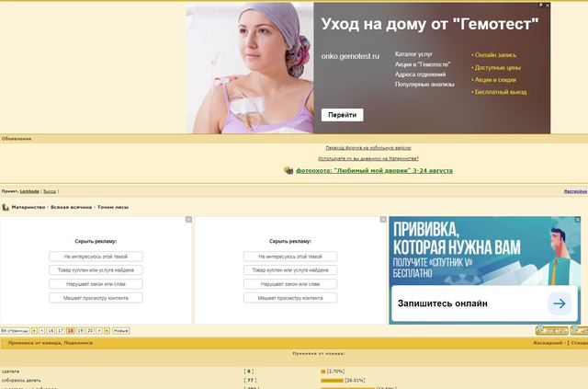Click the ad headline Уход на дому от "Гемотест"
588x389 pixels.
click(x=430, y=24)
